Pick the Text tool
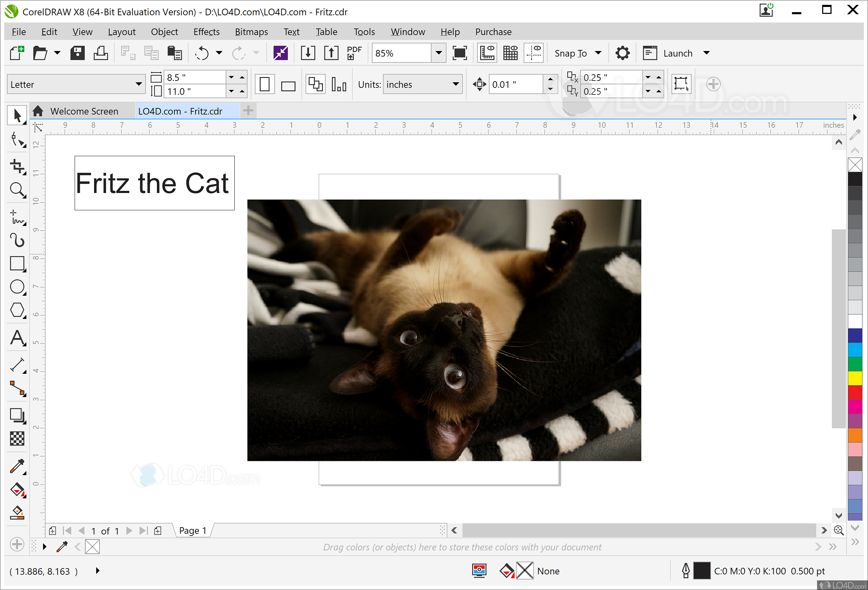 click(x=17, y=338)
